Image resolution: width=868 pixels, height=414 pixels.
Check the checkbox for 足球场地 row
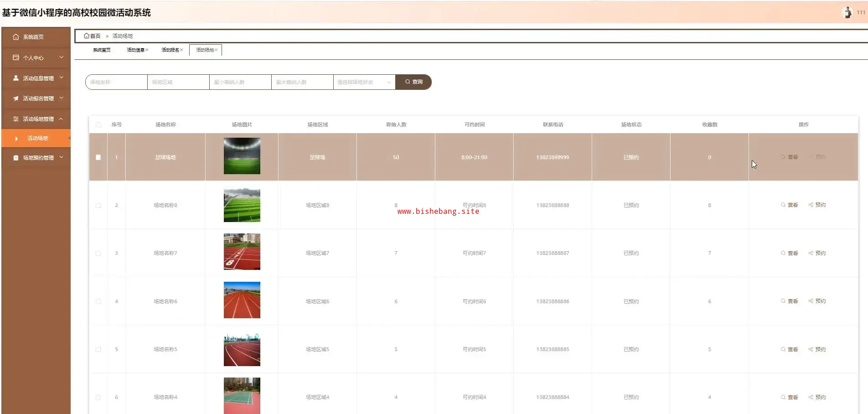coord(98,157)
